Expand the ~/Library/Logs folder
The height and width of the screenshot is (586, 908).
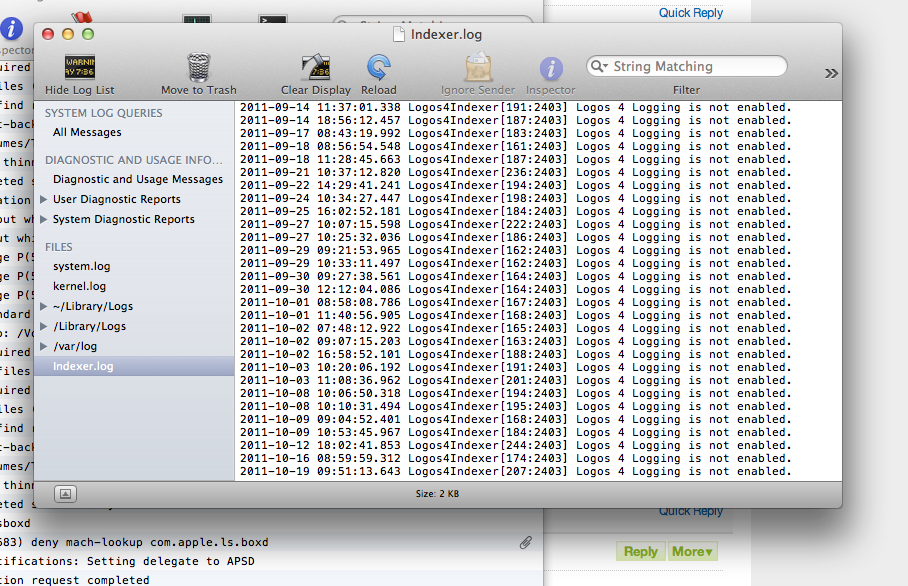click(43, 306)
